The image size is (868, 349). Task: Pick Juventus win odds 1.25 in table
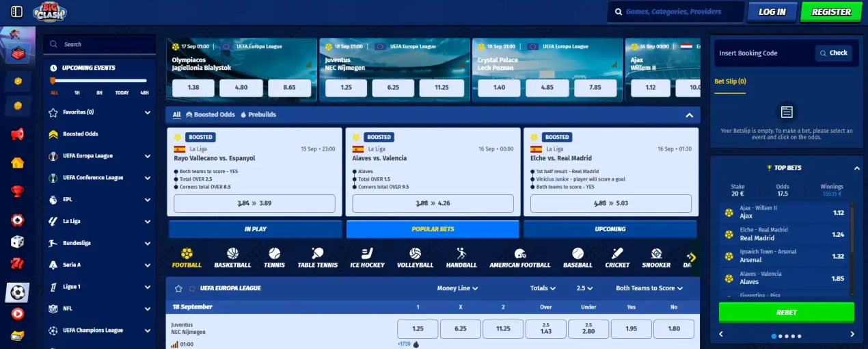click(x=418, y=328)
